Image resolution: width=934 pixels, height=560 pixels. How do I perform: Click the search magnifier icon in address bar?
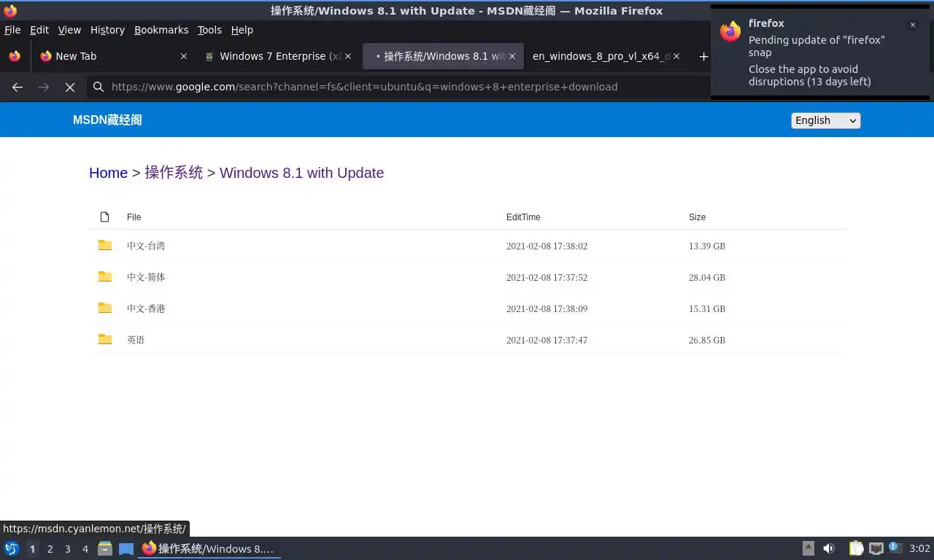[x=99, y=87]
